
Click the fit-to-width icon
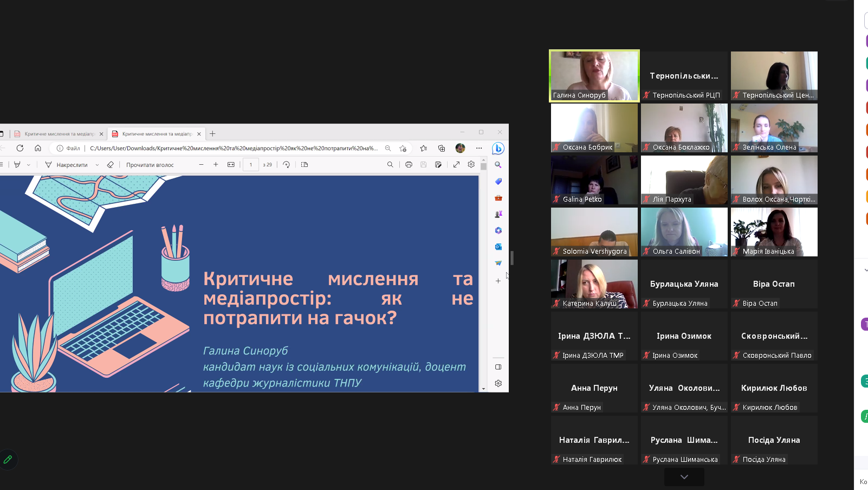(x=231, y=165)
